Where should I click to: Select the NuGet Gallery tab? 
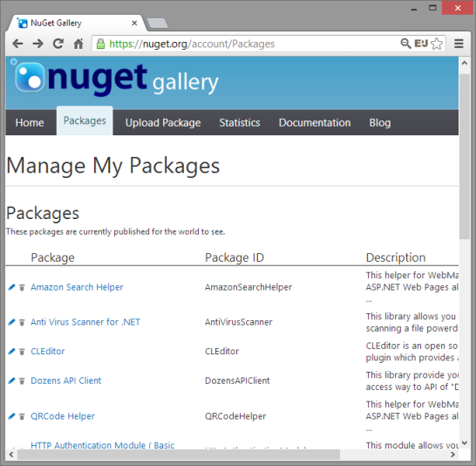point(76,23)
